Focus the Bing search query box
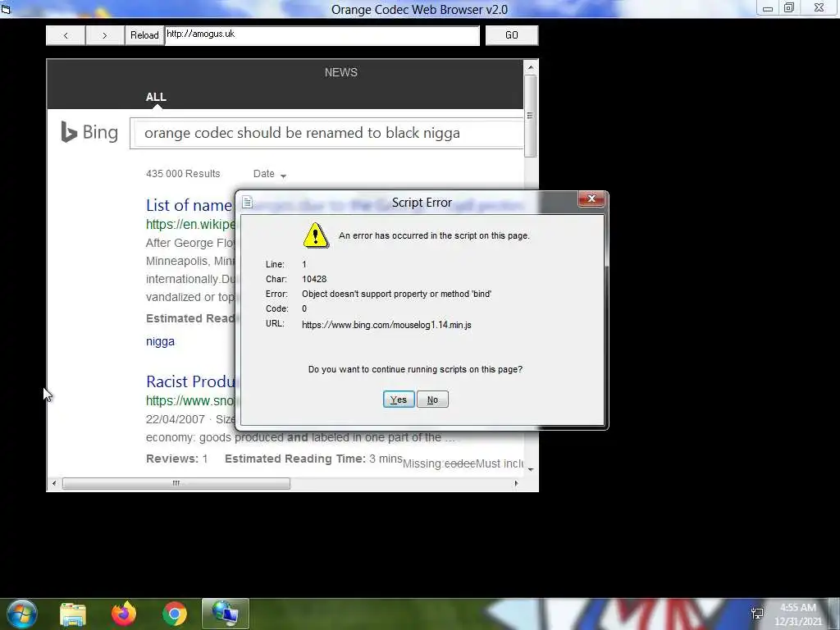Viewport: 840px width, 630px height. (x=326, y=133)
